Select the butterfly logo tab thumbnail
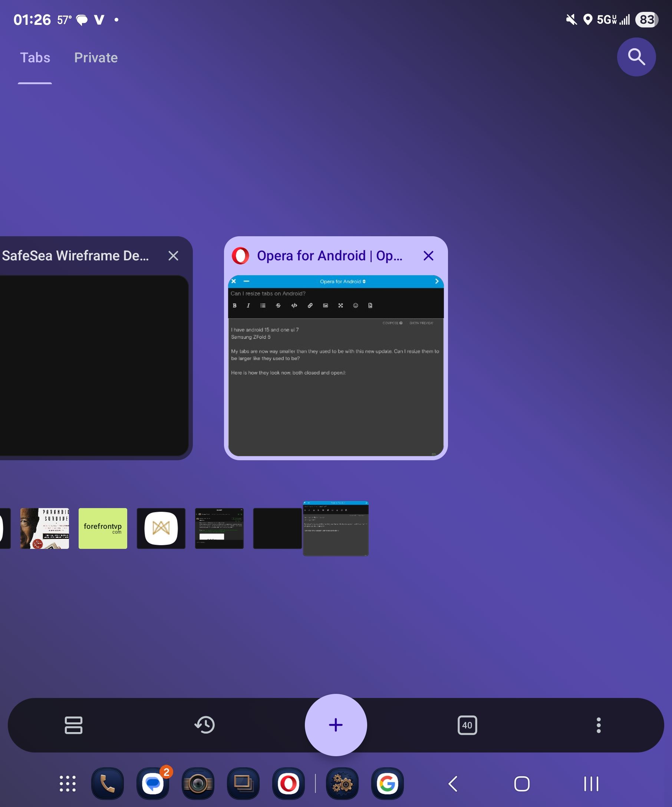Image resolution: width=672 pixels, height=807 pixels. [161, 528]
